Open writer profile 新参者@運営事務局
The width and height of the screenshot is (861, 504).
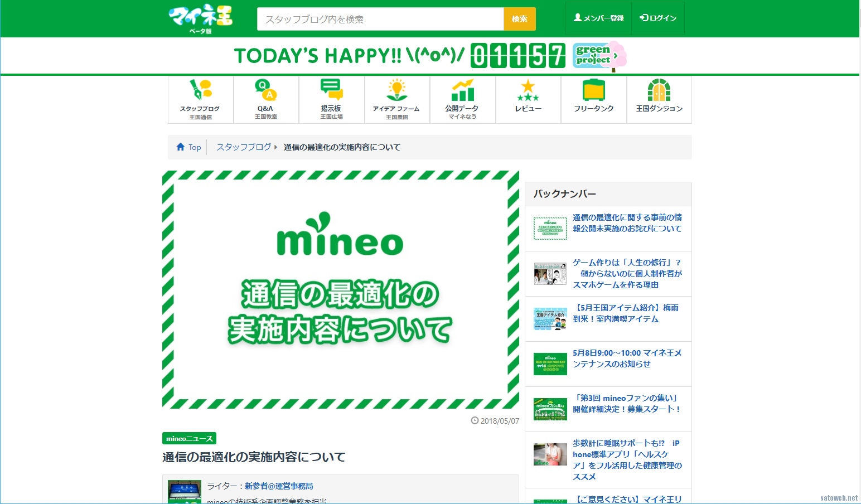pos(279,486)
